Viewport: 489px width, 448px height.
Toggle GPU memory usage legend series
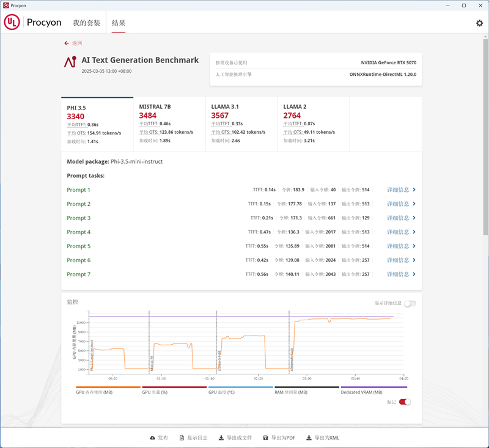tap(108, 390)
